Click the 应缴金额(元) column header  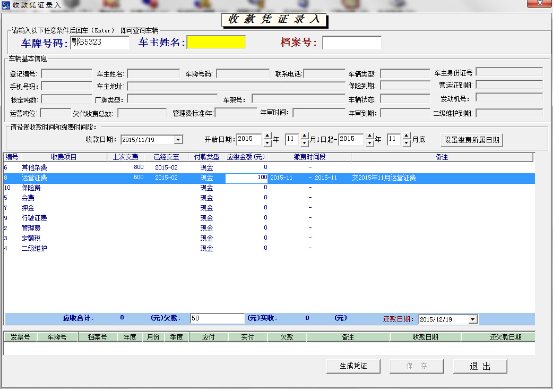click(x=246, y=157)
